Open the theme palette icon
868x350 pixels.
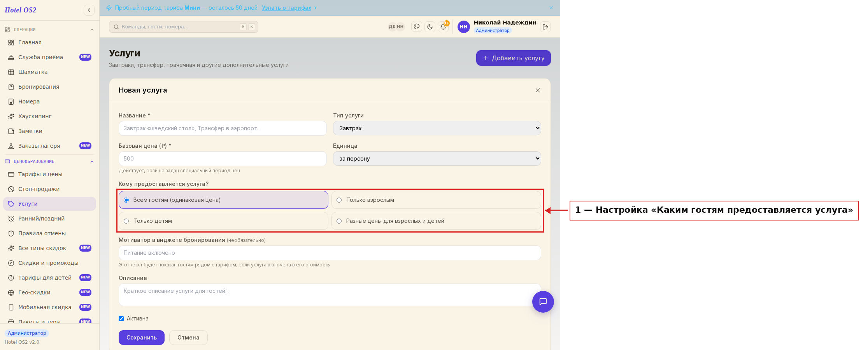pyautogui.click(x=417, y=27)
